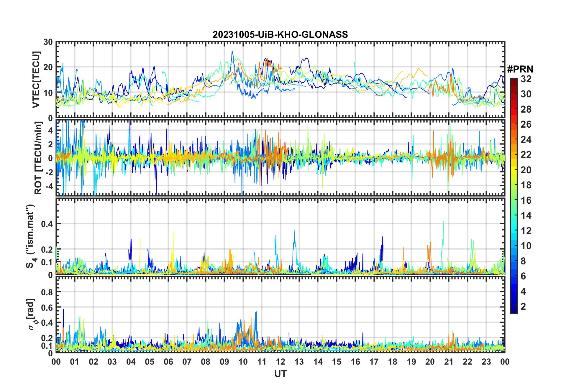Click colorbar tick label 2
Screen dimensions: 561x392
coord(523,307)
